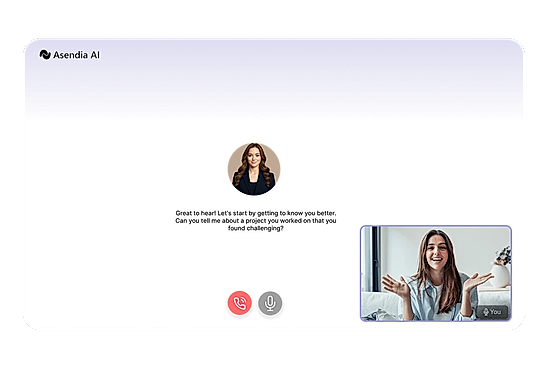This screenshot has width=548, height=368.
Task: Click the purple-bordered camera preview frame
Action: point(436,273)
